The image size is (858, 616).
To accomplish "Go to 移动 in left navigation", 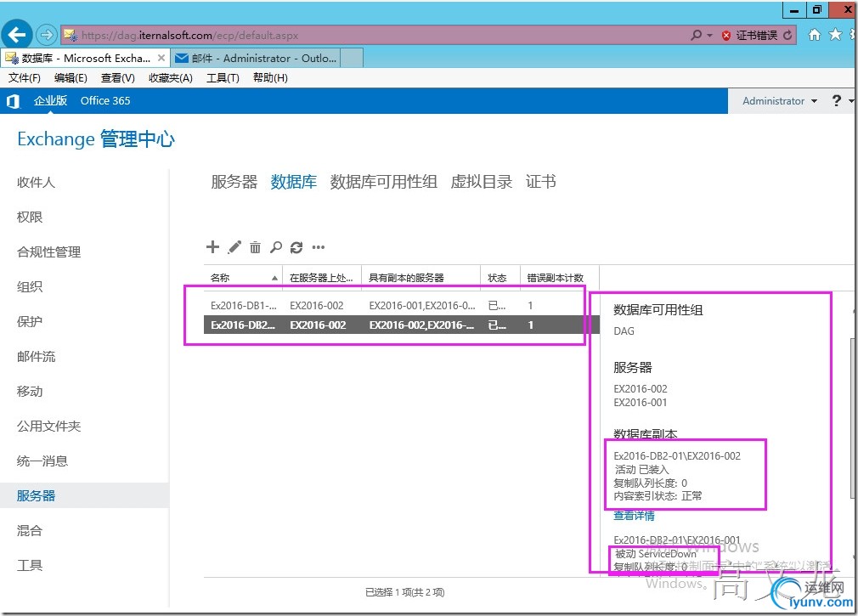I will [30, 391].
